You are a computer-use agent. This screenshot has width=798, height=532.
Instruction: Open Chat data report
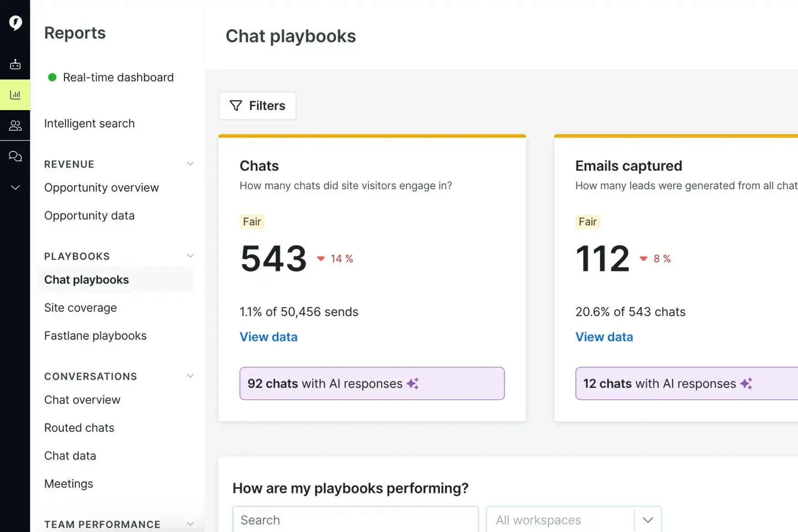coord(70,456)
